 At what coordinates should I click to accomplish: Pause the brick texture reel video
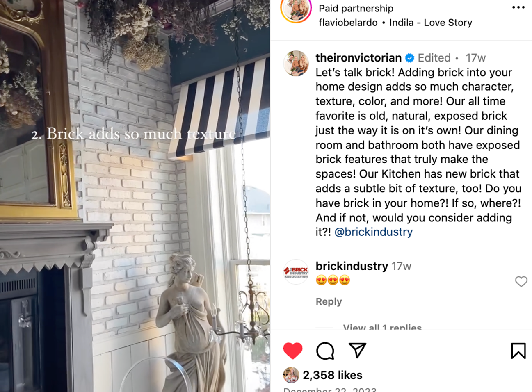[135, 196]
